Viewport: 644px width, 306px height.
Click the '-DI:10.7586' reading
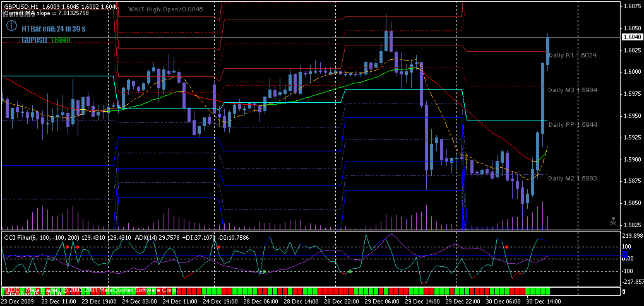(234, 237)
